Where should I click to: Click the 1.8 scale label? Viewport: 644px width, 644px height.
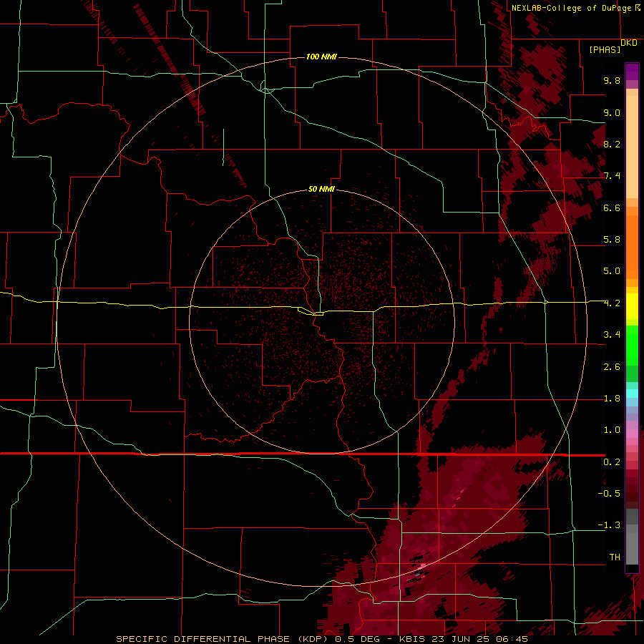tap(612, 399)
